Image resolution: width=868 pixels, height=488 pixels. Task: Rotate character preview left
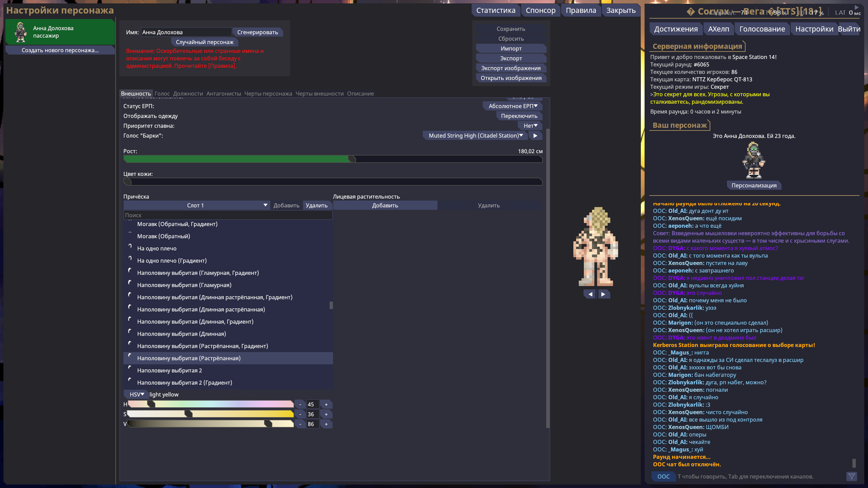click(x=590, y=294)
